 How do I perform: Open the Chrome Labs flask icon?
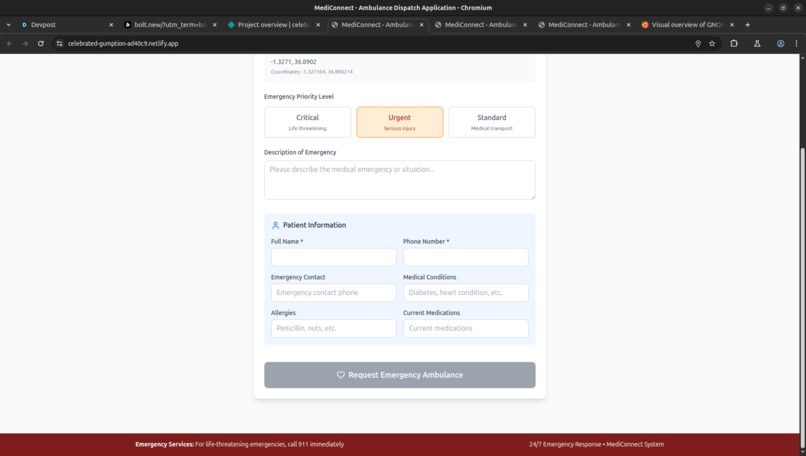pos(757,44)
